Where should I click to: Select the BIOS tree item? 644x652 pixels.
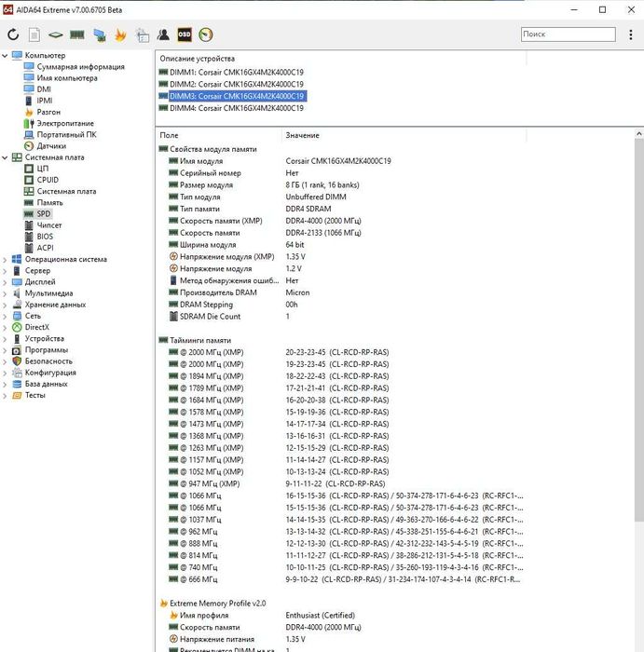(x=45, y=237)
